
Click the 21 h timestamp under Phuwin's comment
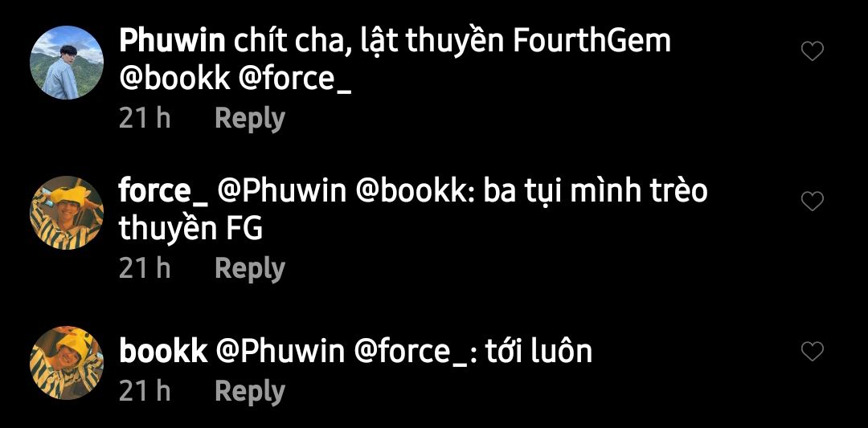pos(145,118)
